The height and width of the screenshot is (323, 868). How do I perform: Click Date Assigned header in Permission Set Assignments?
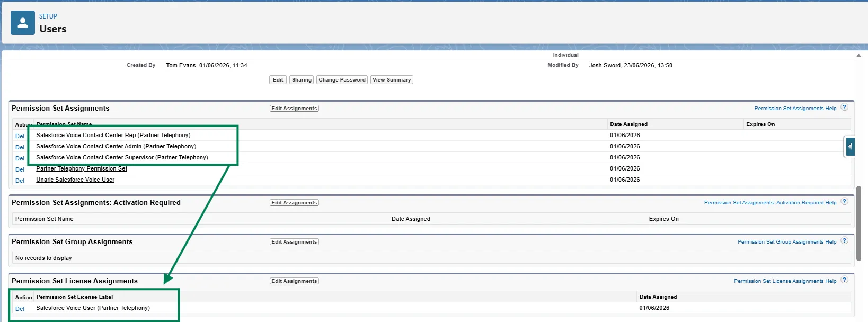(x=628, y=124)
